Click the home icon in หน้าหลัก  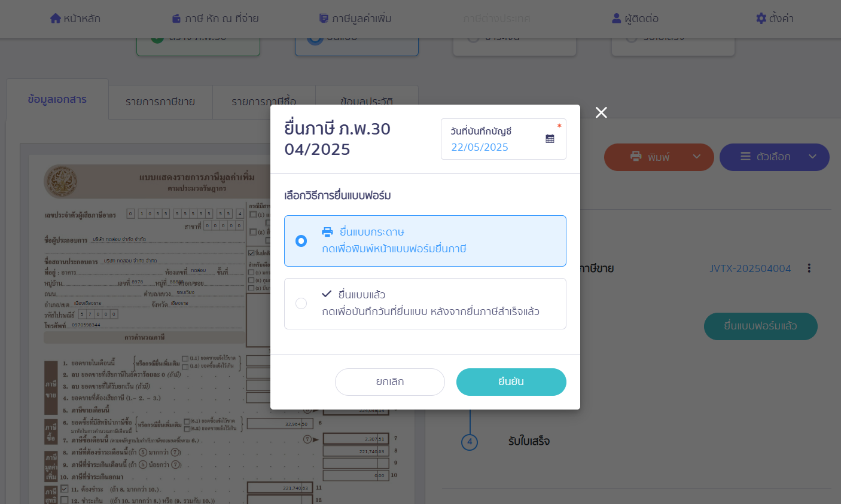point(56,19)
